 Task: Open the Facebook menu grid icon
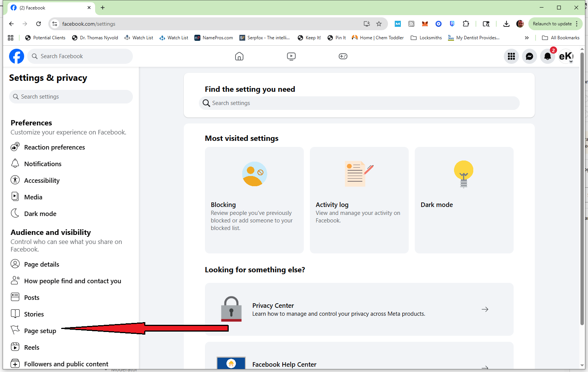[511, 56]
